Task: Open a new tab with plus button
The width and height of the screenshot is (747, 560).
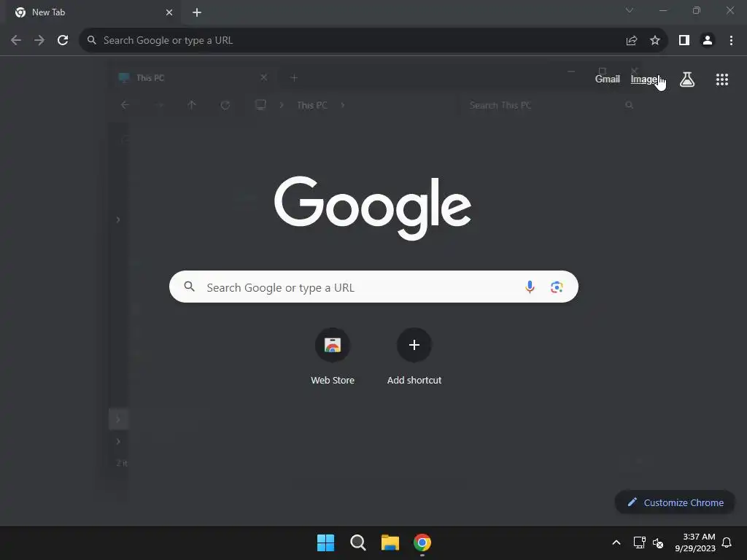Action: (x=197, y=13)
